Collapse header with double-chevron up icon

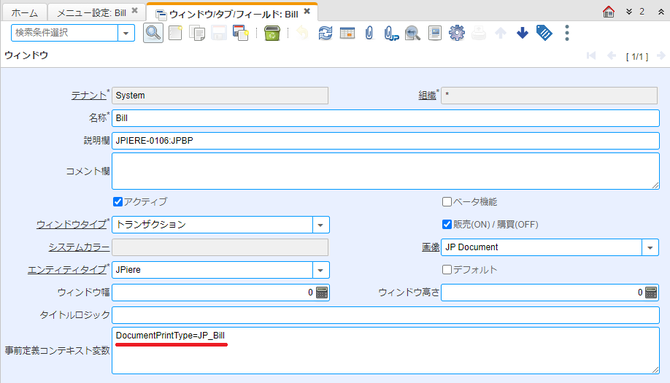pyautogui.click(x=661, y=12)
